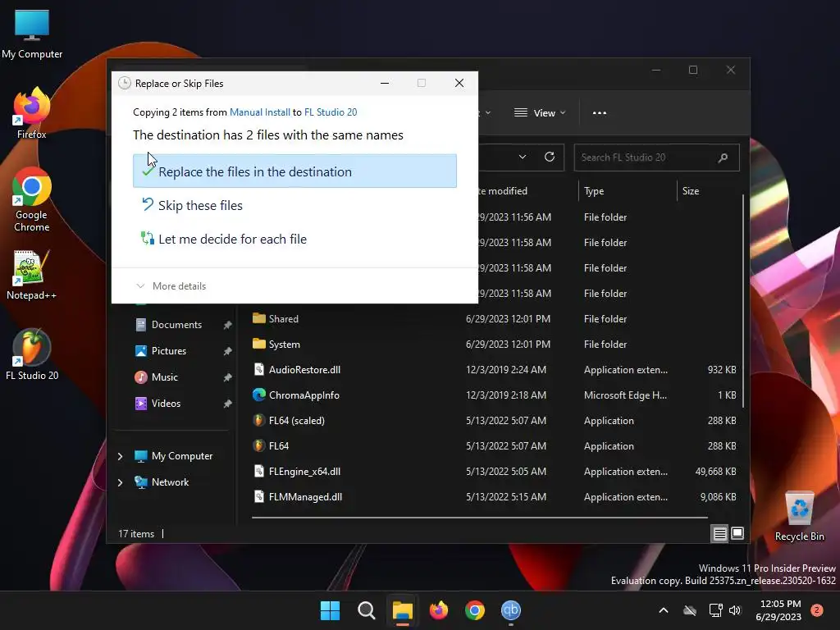
Task: Open the Manual Install source link
Action: pyautogui.click(x=260, y=112)
